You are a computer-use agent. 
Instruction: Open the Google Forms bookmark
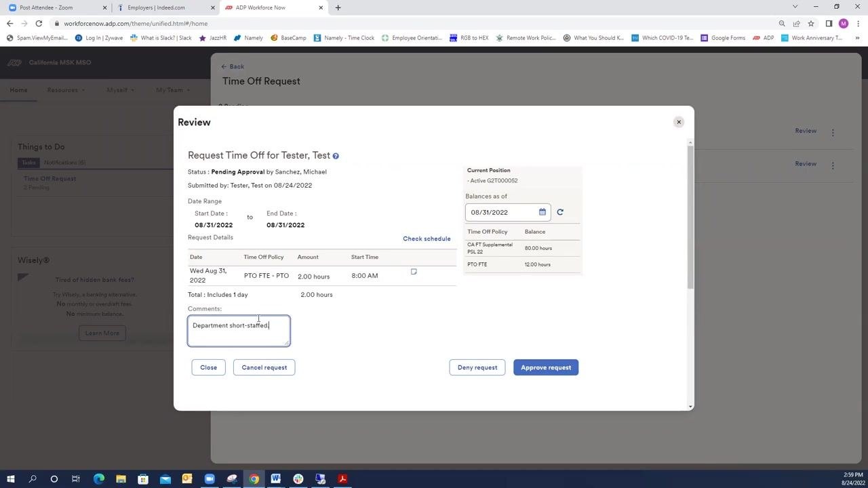point(723,38)
